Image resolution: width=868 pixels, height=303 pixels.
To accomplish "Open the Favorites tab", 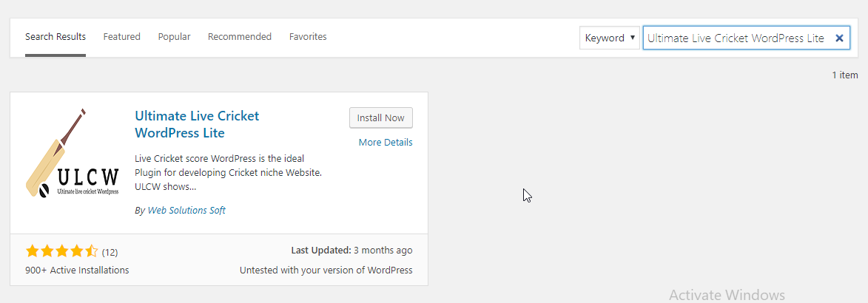I will 308,36.
